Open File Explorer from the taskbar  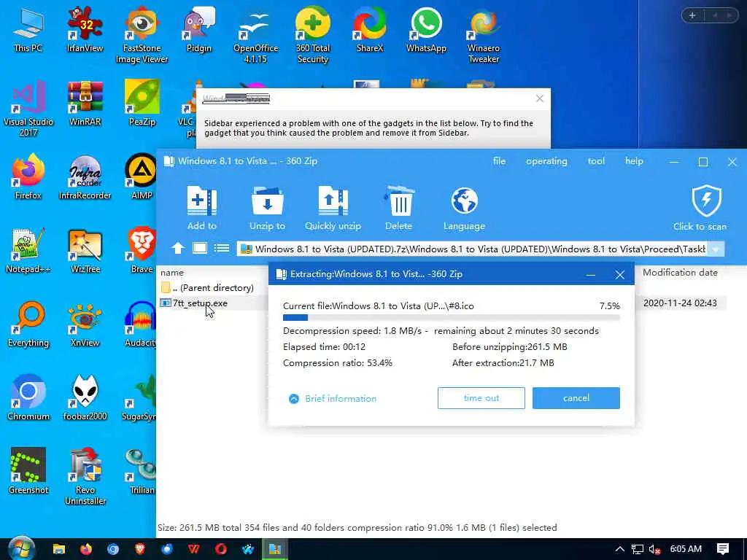[58, 549]
